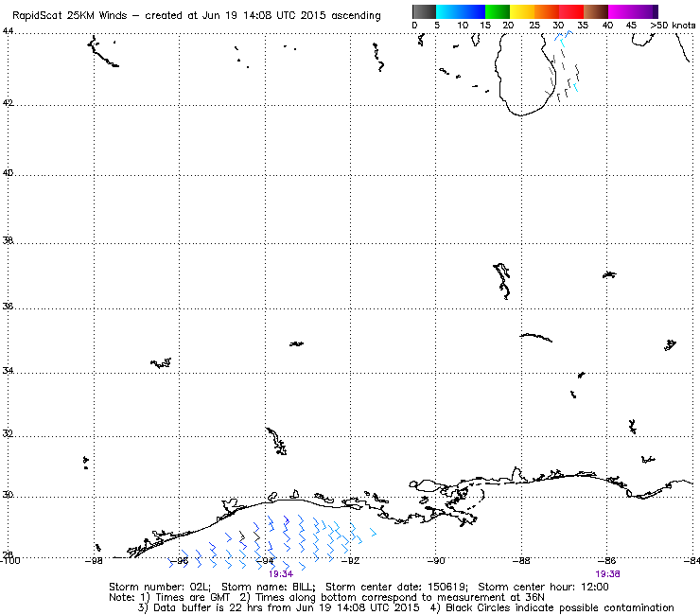Click the yellow 20-25 knots color segment
This screenshot has height=615, width=700.
[522, 11]
